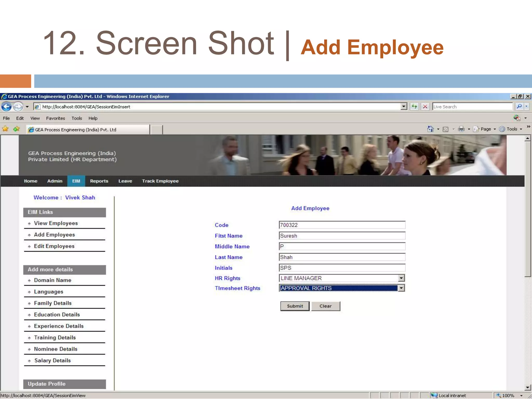Click the Print toolbar icon

(461, 129)
